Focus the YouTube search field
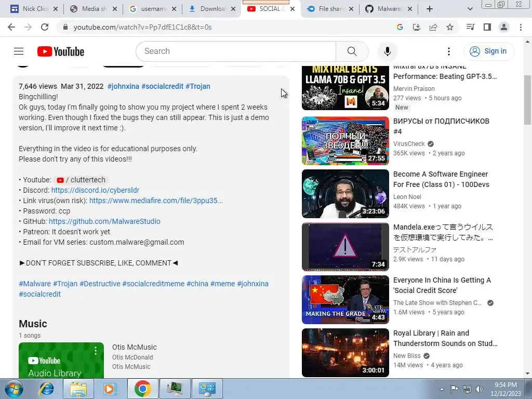The width and height of the screenshot is (532, 399). point(236,51)
